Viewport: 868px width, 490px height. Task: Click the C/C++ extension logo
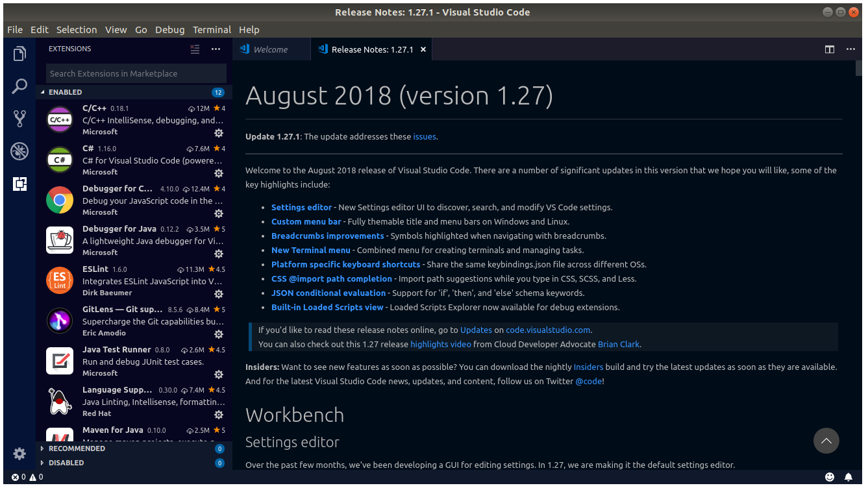tap(60, 119)
